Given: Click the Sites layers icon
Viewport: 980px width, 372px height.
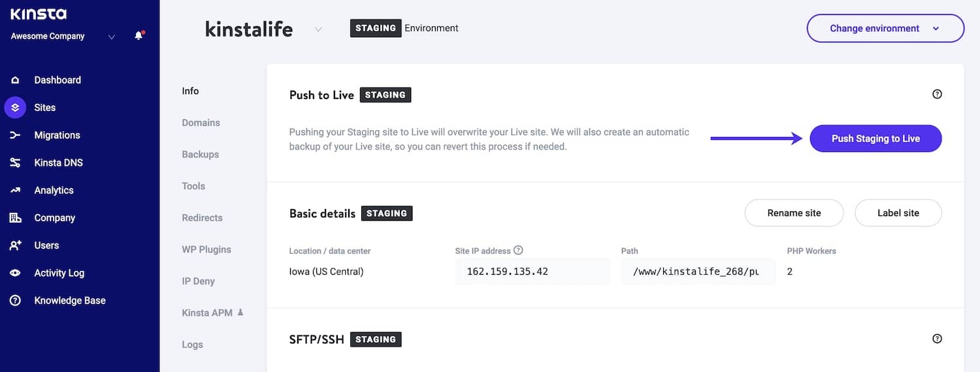Looking at the screenshot, I should click(x=15, y=108).
